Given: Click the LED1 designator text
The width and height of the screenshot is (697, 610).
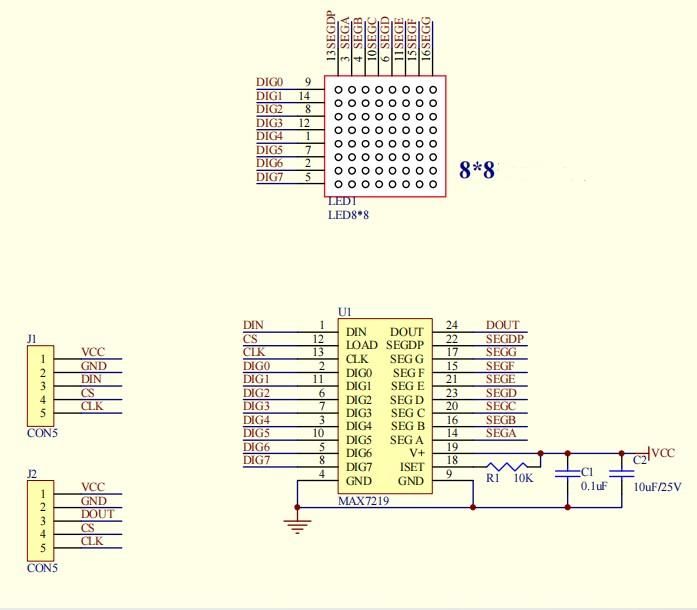Looking at the screenshot, I should (x=342, y=201).
